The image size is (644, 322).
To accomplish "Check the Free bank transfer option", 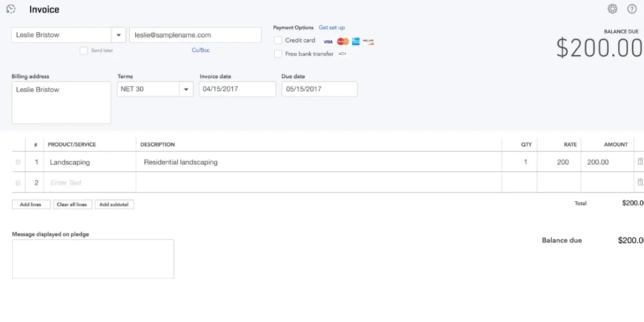I will [278, 54].
